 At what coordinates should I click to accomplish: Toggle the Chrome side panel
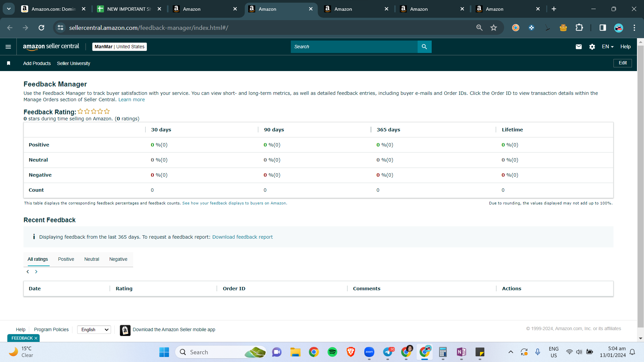pos(603,28)
